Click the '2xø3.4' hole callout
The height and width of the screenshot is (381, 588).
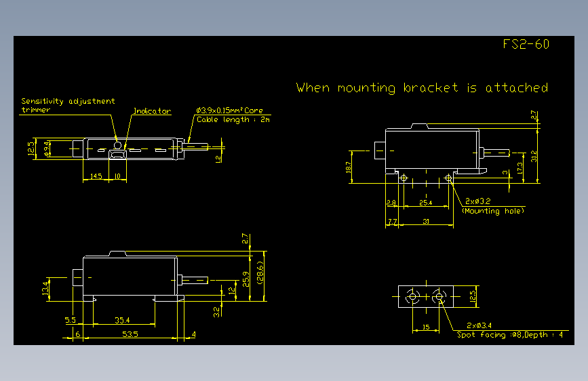[x=479, y=325]
